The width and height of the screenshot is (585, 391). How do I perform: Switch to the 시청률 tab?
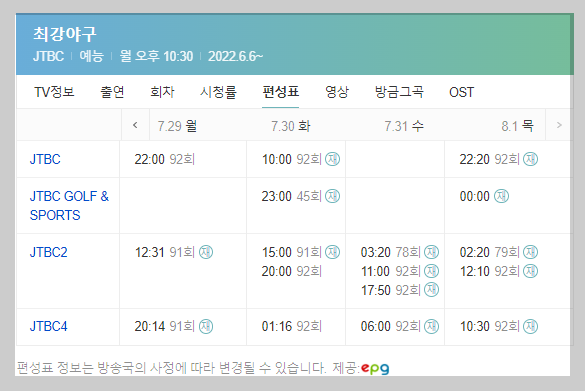point(218,92)
